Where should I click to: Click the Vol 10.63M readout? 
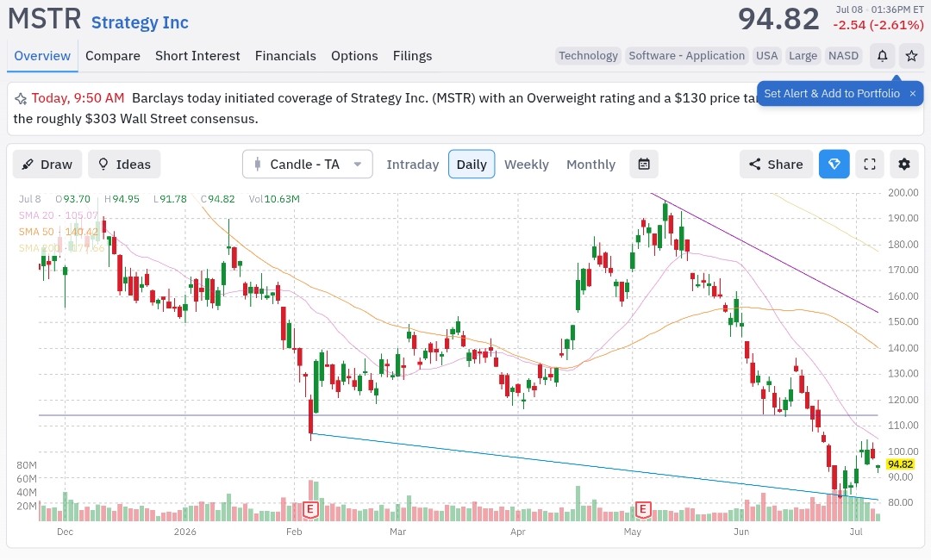click(x=274, y=199)
